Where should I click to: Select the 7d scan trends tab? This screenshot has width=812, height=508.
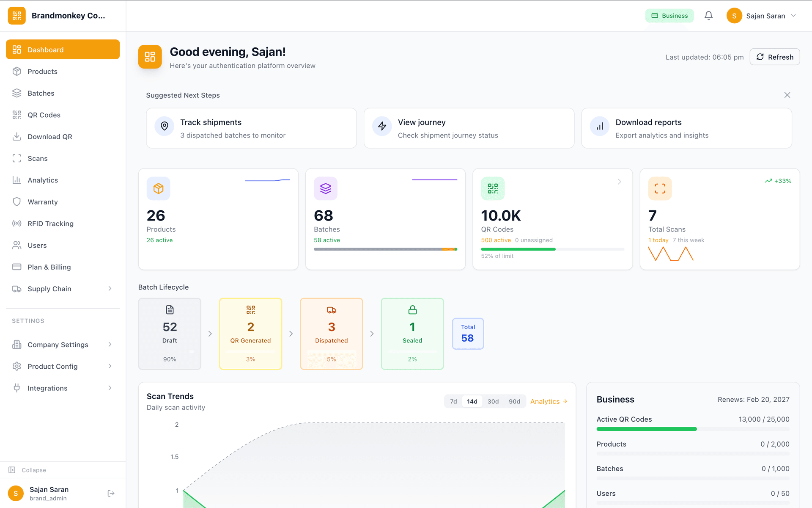click(453, 401)
